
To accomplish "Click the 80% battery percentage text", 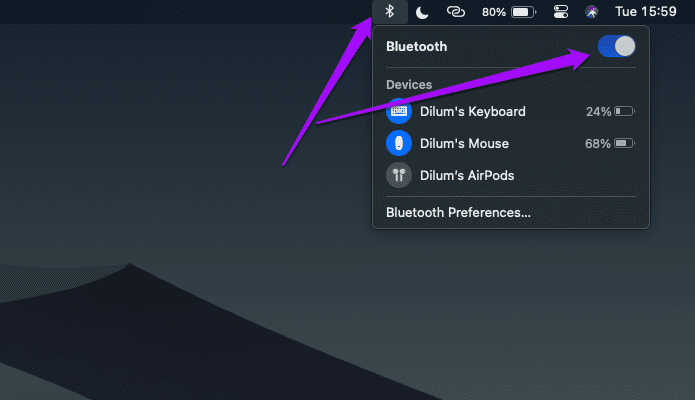I will (494, 12).
